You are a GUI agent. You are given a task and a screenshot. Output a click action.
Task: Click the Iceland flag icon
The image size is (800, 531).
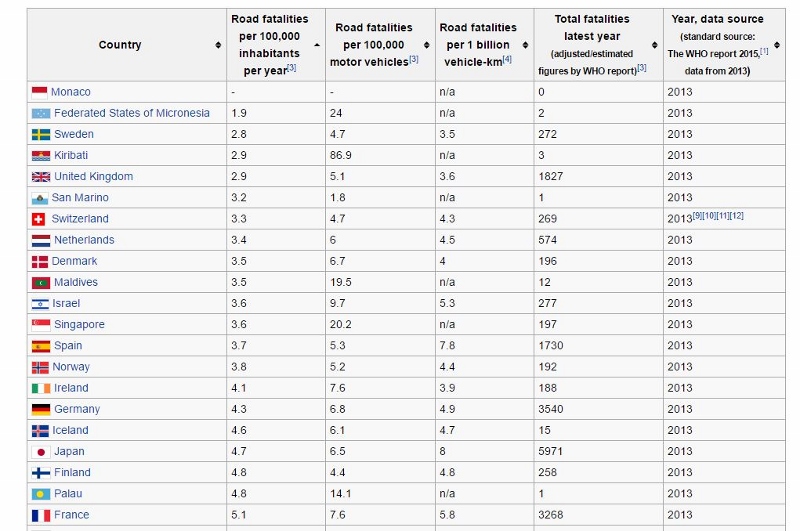pyautogui.click(x=40, y=431)
